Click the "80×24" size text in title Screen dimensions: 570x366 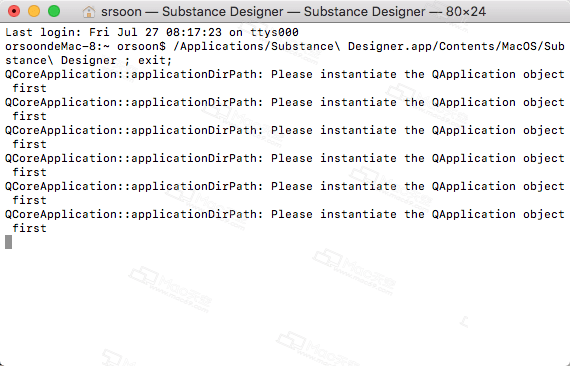click(x=466, y=12)
